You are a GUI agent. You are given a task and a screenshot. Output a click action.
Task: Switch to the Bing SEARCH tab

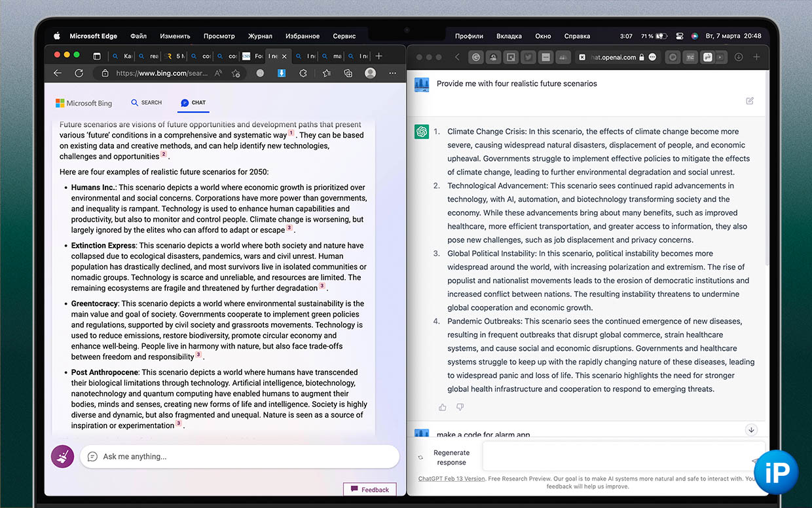[x=147, y=103]
